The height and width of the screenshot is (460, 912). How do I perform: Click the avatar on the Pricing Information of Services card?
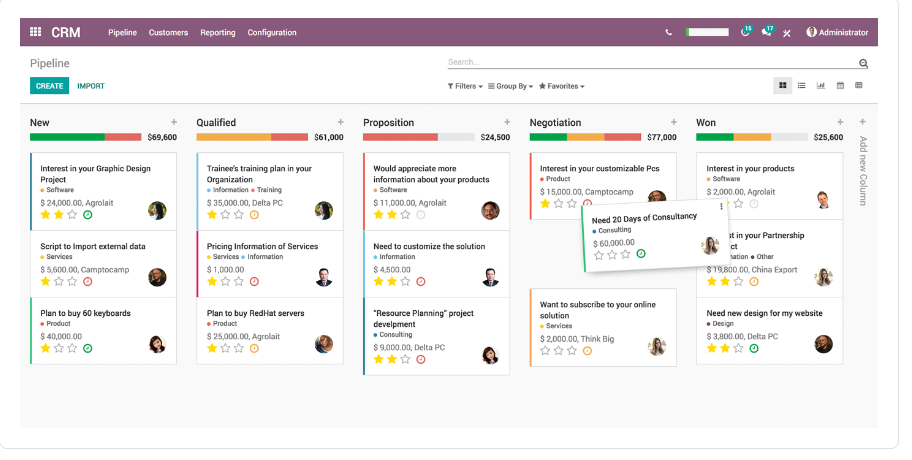(x=324, y=277)
